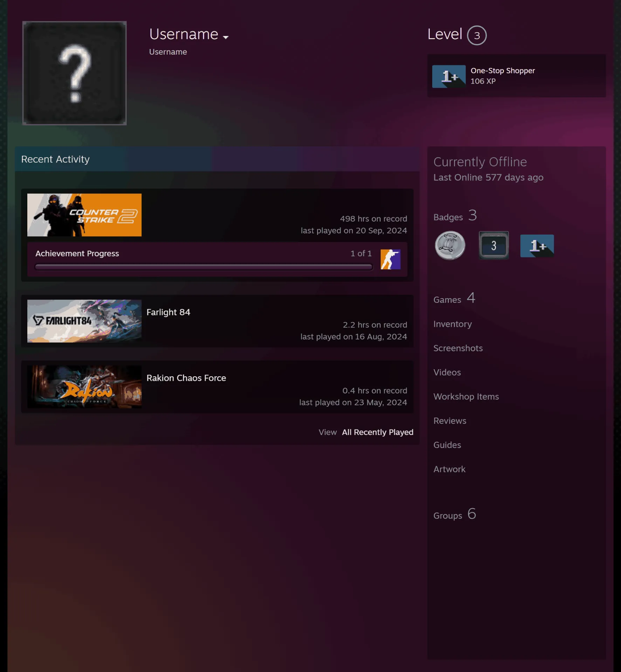
Task: Open the Counter-Strike 2 game banner
Action: click(84, 215)
